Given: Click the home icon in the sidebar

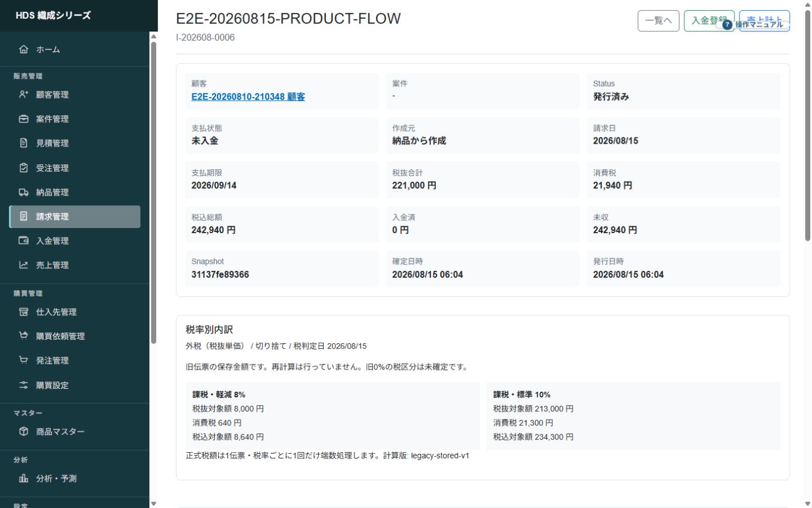Looking at the screenshot, I should (23, 50).
